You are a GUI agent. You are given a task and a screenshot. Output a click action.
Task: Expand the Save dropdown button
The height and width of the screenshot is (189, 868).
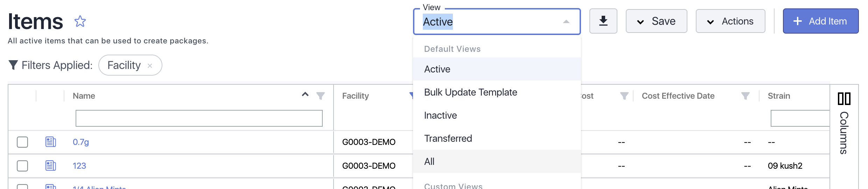pos(656,21)
